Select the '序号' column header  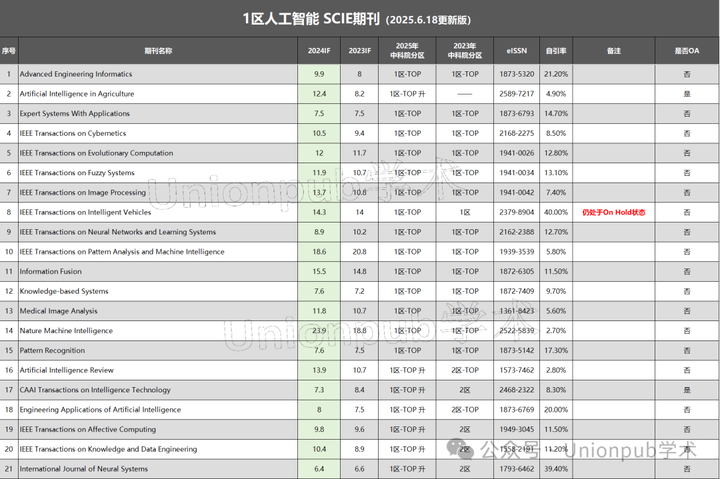coord(9,51)
